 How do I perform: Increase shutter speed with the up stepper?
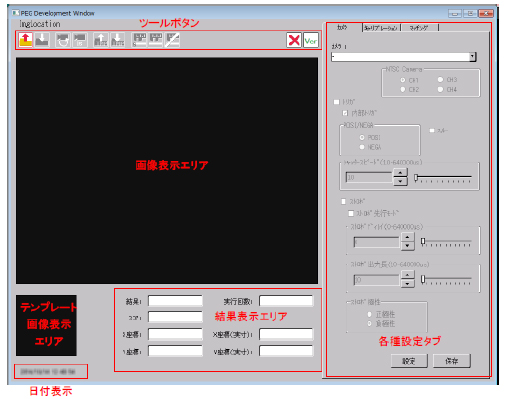[400, 172]
